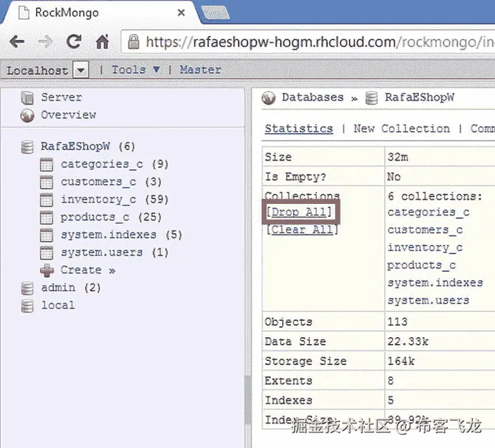Switch to New Collection tab
The image size is (495, 448).
[402, 128]
